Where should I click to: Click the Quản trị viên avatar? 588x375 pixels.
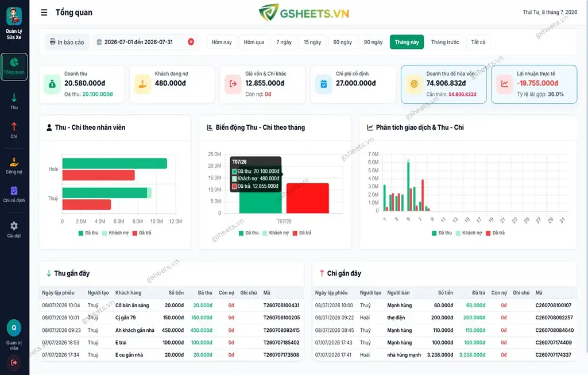(x=14, y=328)
